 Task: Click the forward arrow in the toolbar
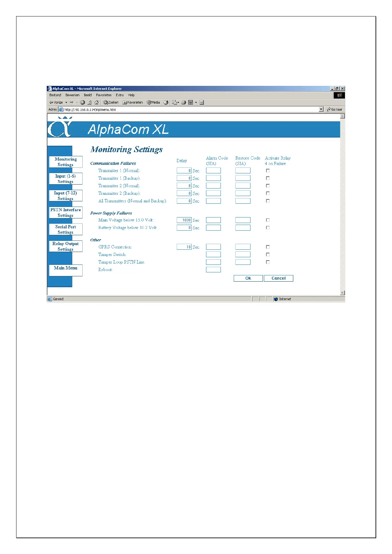pos(71,102)
